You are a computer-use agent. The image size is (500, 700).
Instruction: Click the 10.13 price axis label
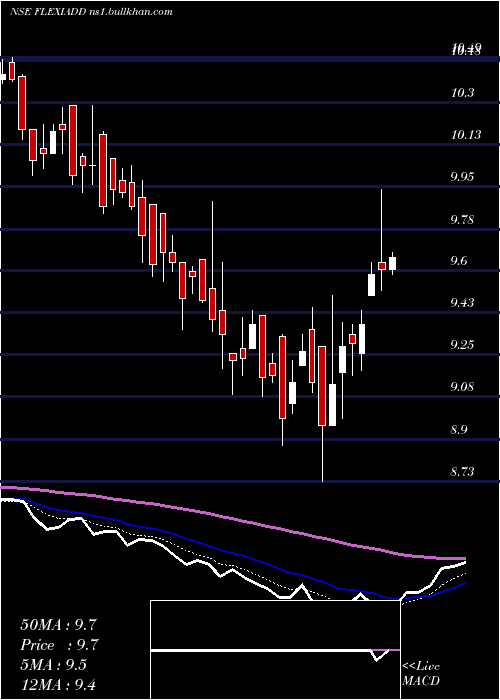coord(466,135)
